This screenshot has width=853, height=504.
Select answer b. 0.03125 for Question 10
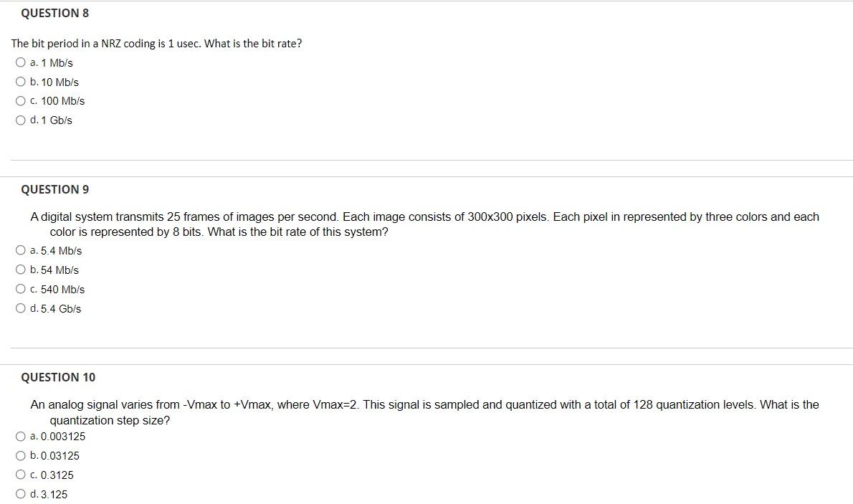[x=21, y=455]
